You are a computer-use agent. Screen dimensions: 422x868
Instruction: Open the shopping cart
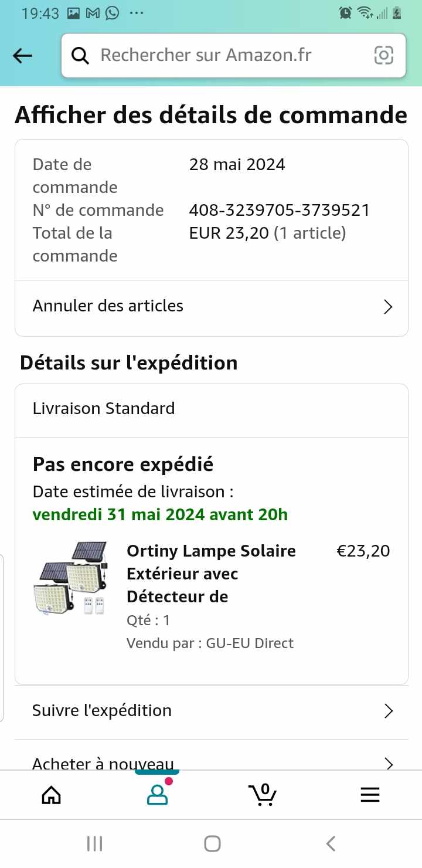(263, 795)
